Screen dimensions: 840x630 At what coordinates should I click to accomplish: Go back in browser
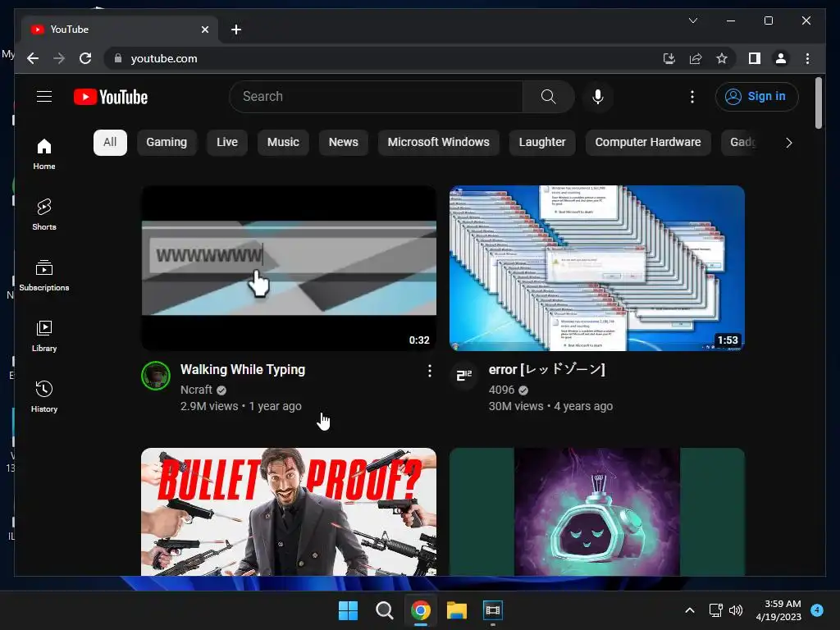(33, 58)
